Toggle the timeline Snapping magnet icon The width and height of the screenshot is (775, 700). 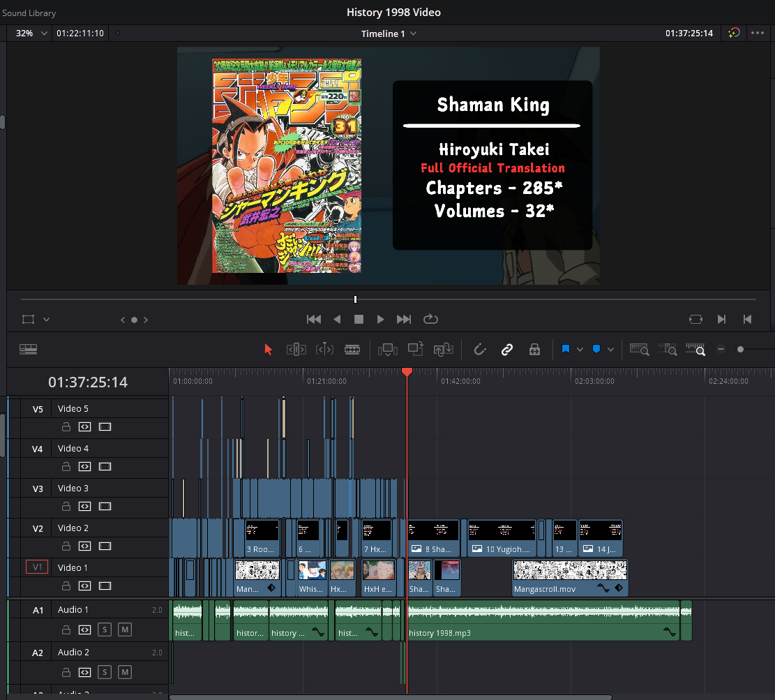[x=479, y=350]
